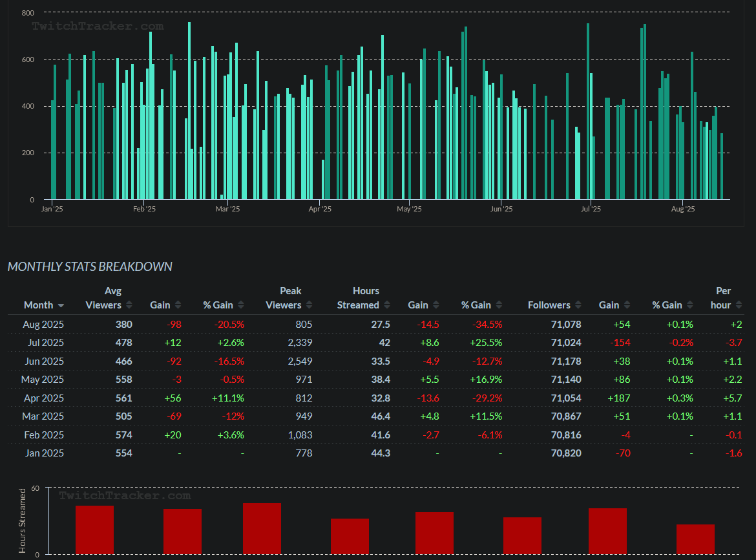Click sort icon on Gain after Hours Streamed
This screenshot has width=756, height=560.
pyautogui.click(x=436, y=305)
